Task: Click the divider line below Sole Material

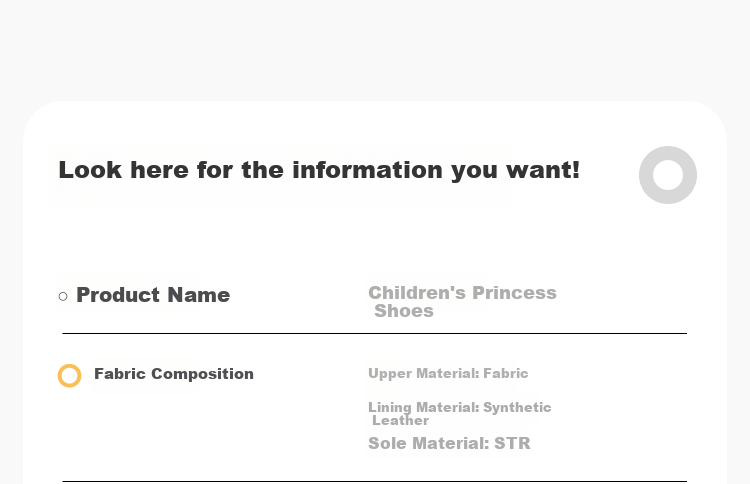Action: [375, 481]
